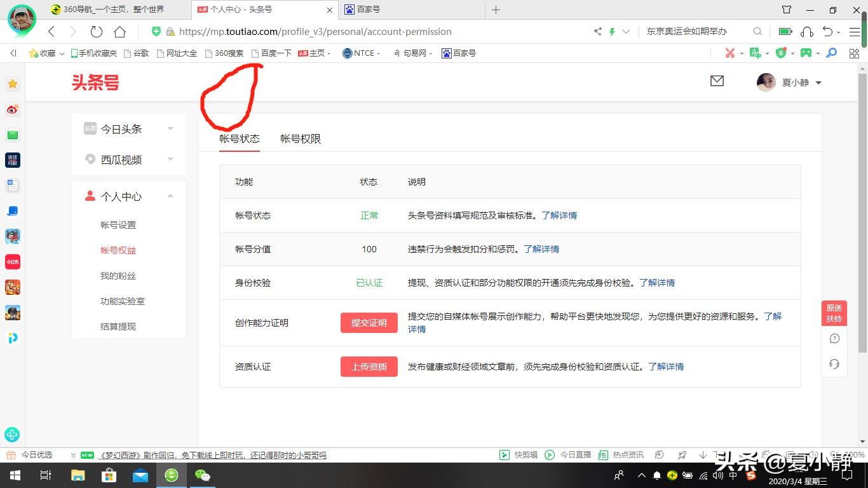This screenshot has width=868, height=488.
Task: Open the envelope messages icon in 头条号 header
Action: pos(717,81)
